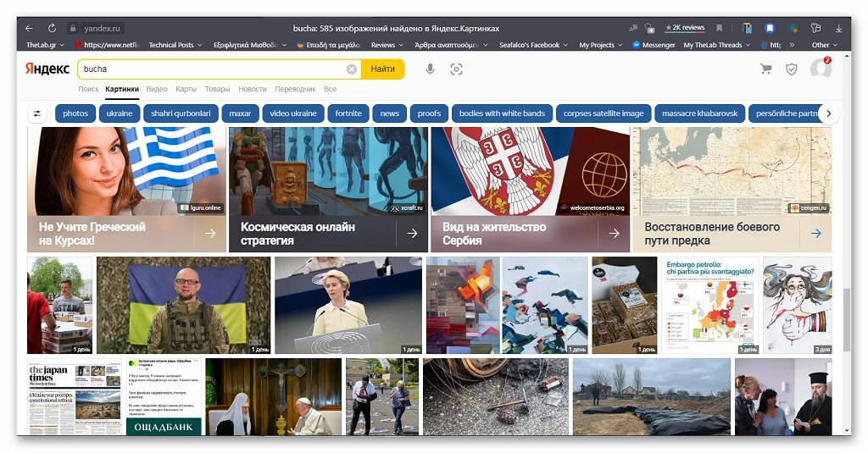Open Не Учите Греческий на Курсах ad arrow
Image resolution: width=868 pixels, height=453 pixels.
210,234
